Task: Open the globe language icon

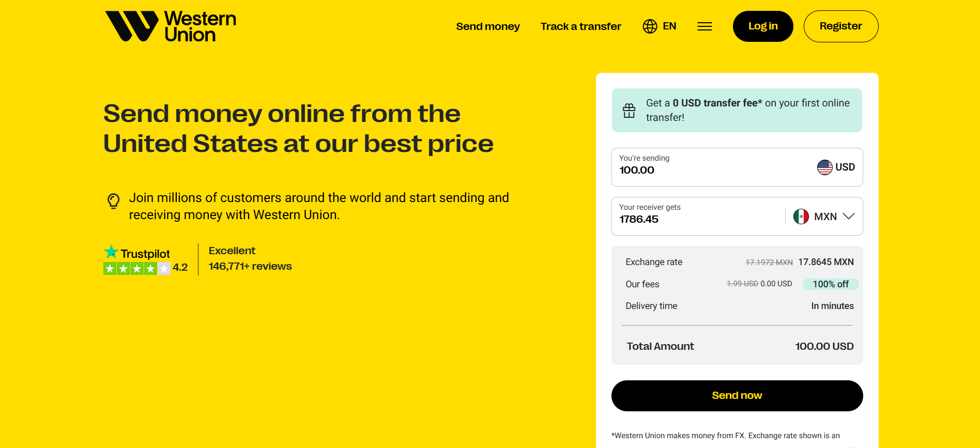Action: [x=650, y=26]
